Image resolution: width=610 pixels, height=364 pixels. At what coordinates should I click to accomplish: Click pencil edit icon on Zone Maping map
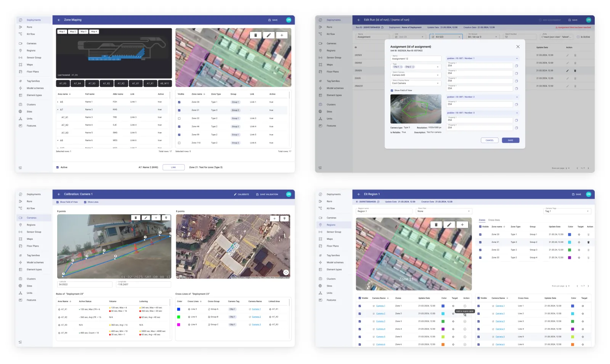(x=268, y=35)
